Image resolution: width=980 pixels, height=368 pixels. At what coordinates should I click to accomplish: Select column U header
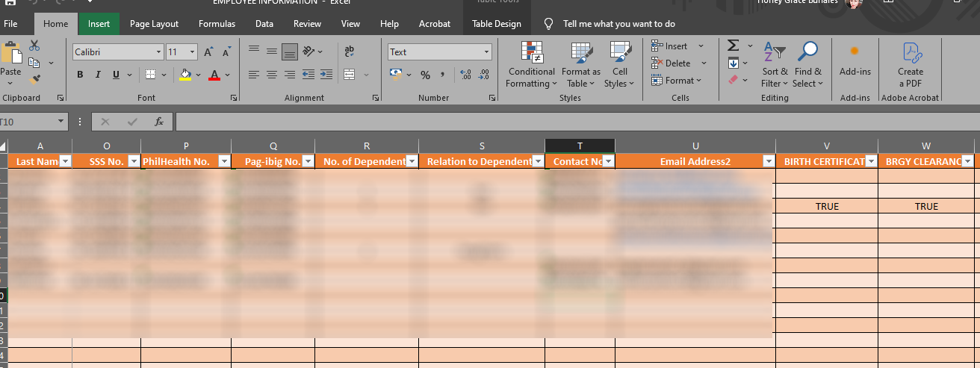click(x=695, y=146)
